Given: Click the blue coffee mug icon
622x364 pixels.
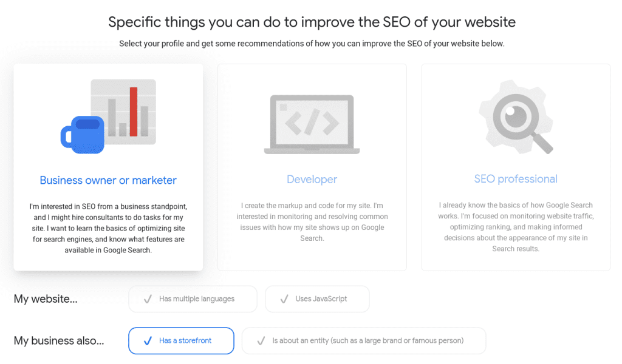Looking at the screenshot, I should pyautogui.click(x=83, y=135).
